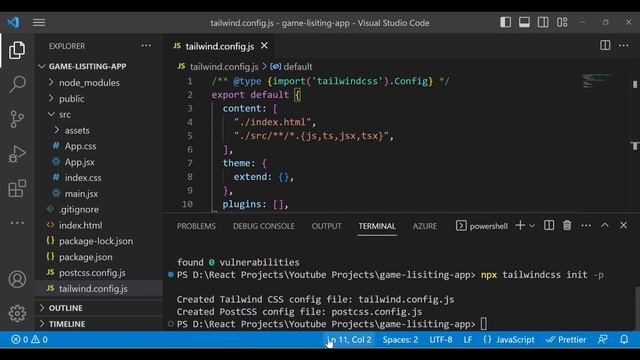Screen dimensions: 640x360
Task: Open Explorer Views and More Actions ellipsis
Action: click(x=146, y=46)
